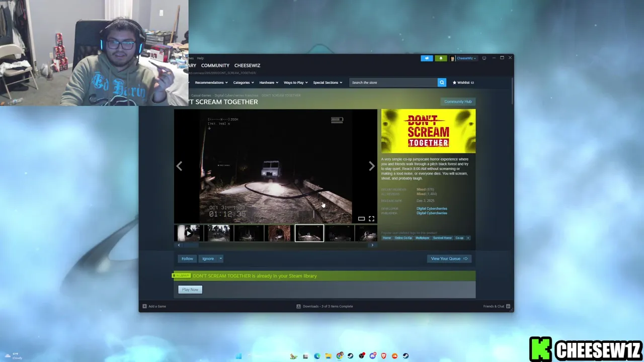Open Friends & Chat panel
This screenshot has width=644, height=362.
pyautogui.click(x=497, y=306)
